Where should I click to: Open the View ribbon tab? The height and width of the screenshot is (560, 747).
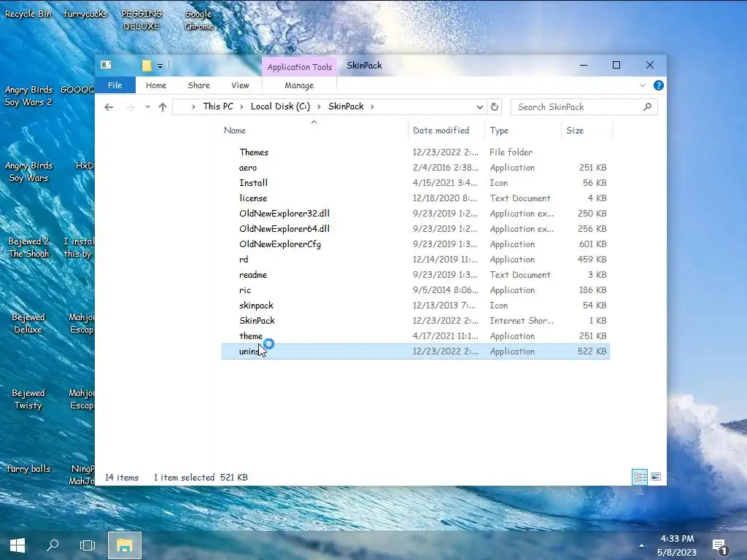240,85
